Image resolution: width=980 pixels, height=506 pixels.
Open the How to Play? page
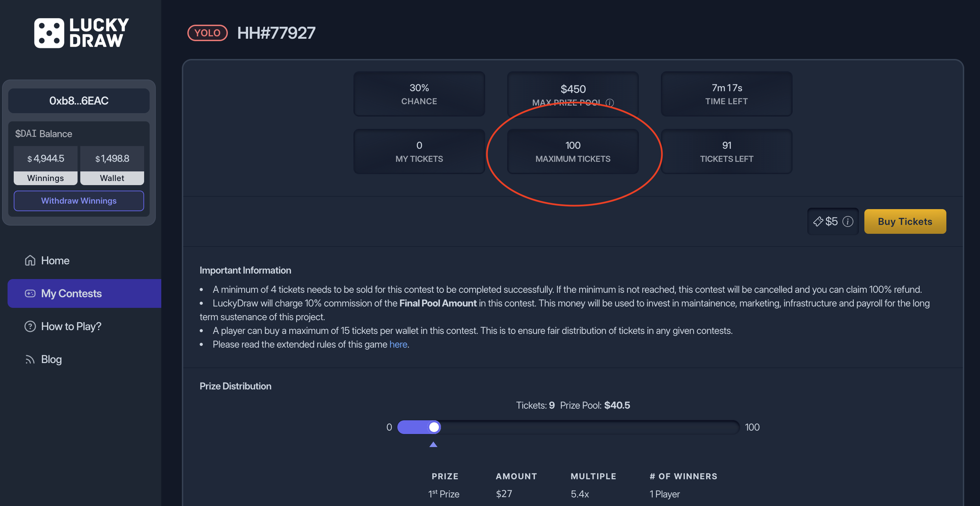(71, 327)
